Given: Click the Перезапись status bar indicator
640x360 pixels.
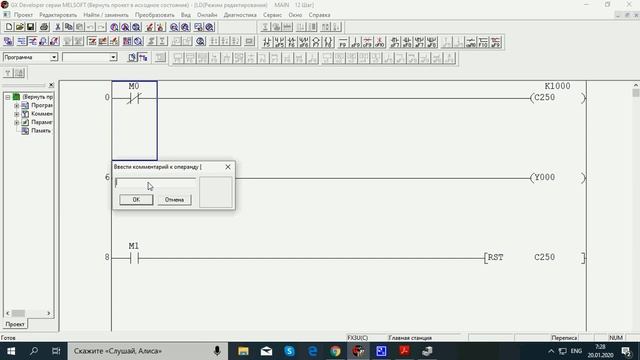Looking at the screenshot, I should pyautogui.click(x=564, y=338).
